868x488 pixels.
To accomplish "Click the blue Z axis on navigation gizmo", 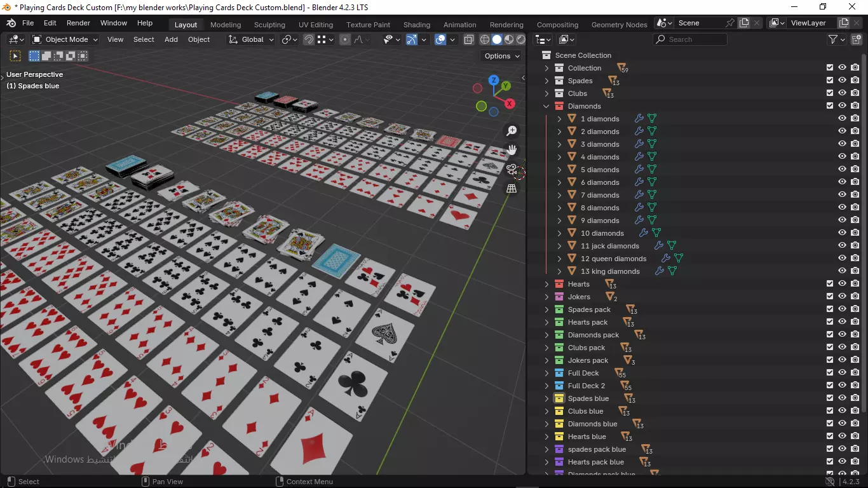I will tap(494, 80).
